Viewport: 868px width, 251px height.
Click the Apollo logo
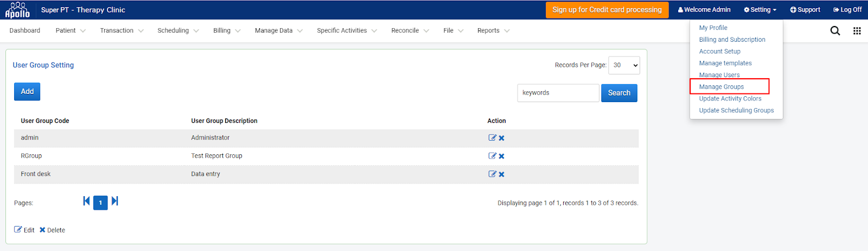click(x=17, y=10)
